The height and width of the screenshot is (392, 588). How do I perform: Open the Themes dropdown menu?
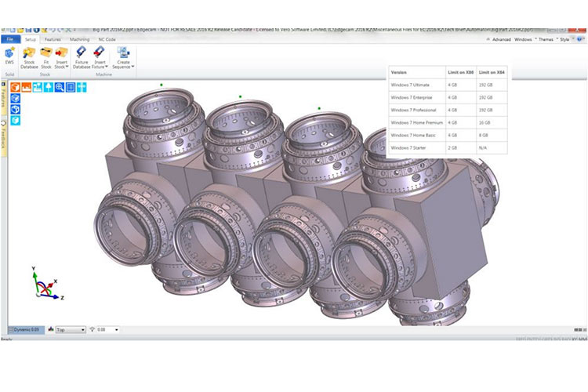tap(547, 39)
